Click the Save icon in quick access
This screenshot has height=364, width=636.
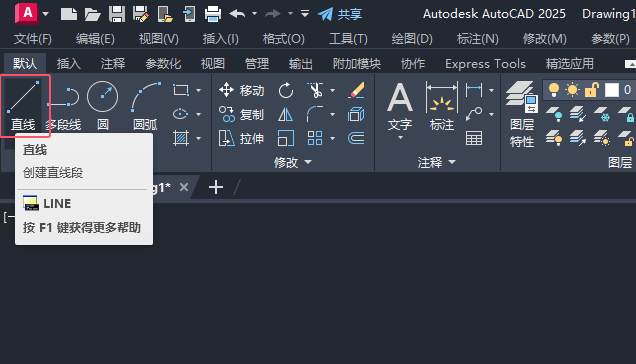(117, 14)
